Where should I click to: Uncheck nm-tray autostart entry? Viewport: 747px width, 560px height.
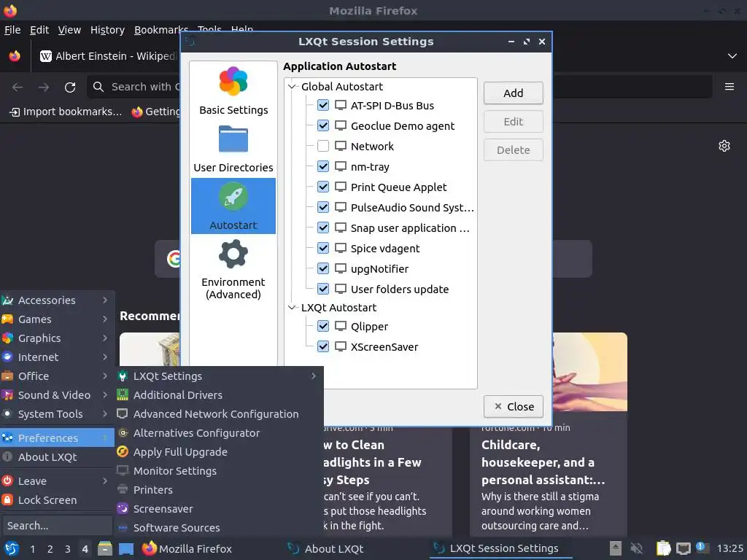pyautogui.click(x=323, y=167)
